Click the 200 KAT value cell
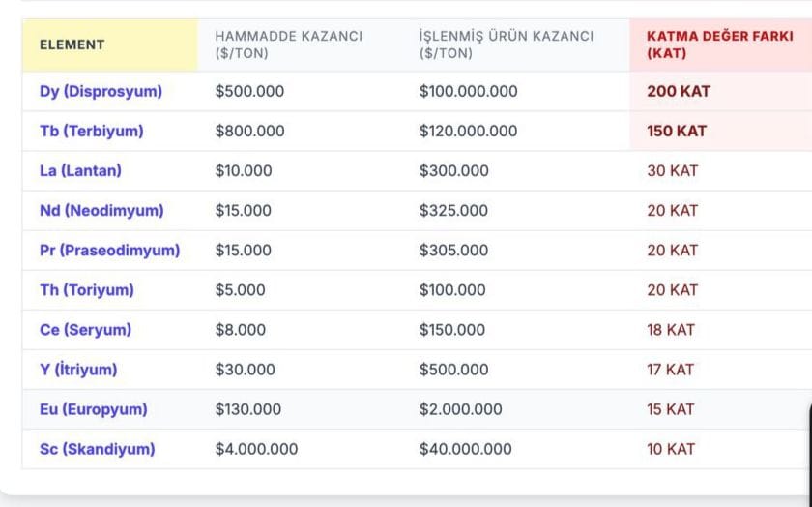Image resolution: width=812 pixels, height=507 pixels. click(x=679, y=92)
